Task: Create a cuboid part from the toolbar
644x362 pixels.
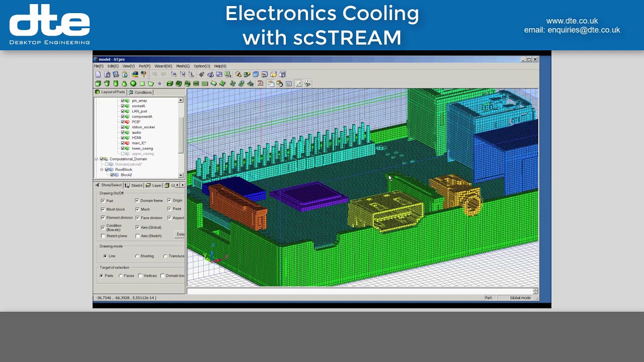Action: tap(98, 83)
